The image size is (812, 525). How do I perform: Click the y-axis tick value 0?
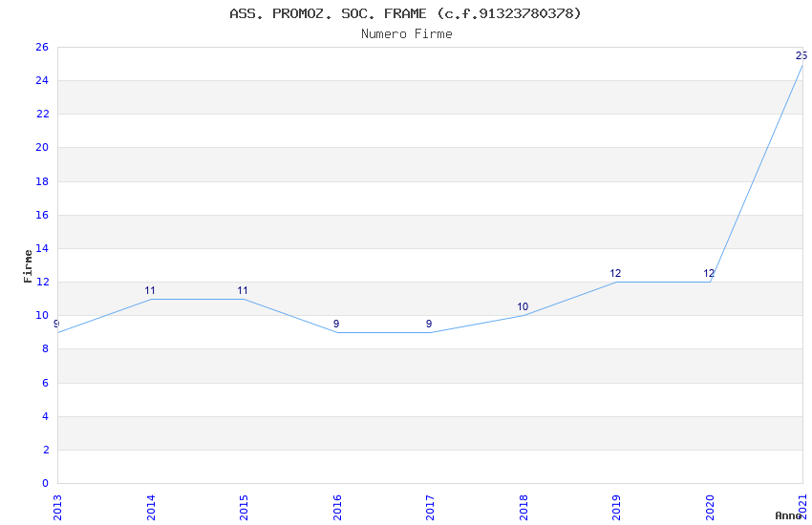tap(45, 483)
